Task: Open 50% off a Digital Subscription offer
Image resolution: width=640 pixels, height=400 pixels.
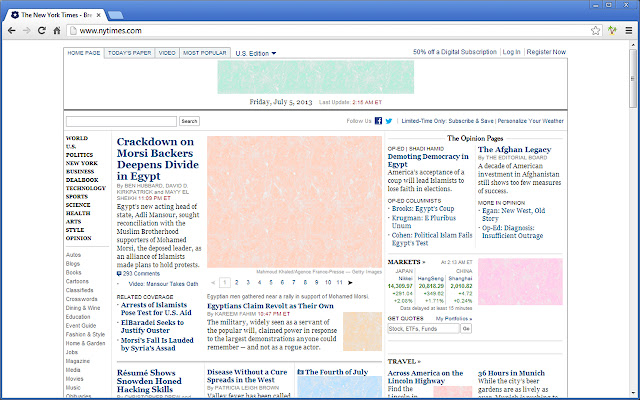Action: click(455, 52)
